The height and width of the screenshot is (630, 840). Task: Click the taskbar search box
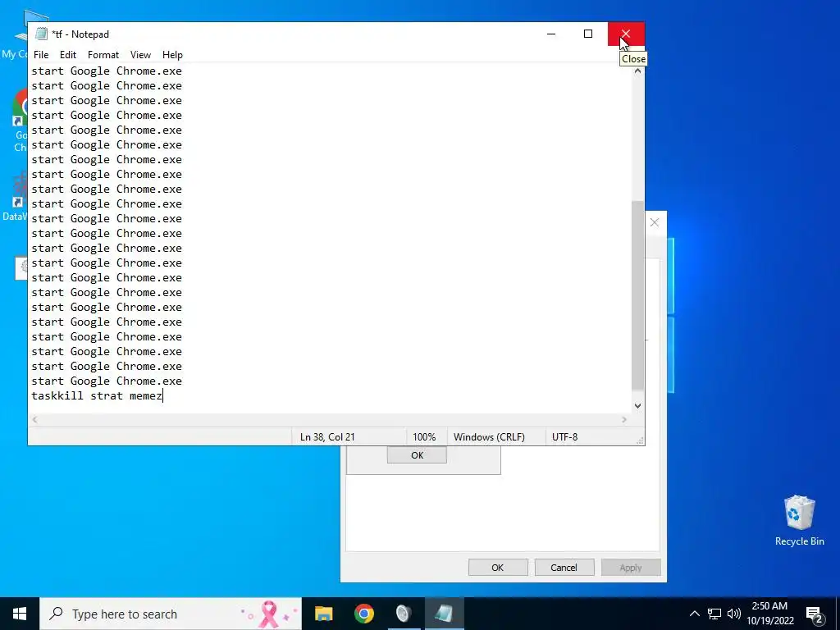171,614
